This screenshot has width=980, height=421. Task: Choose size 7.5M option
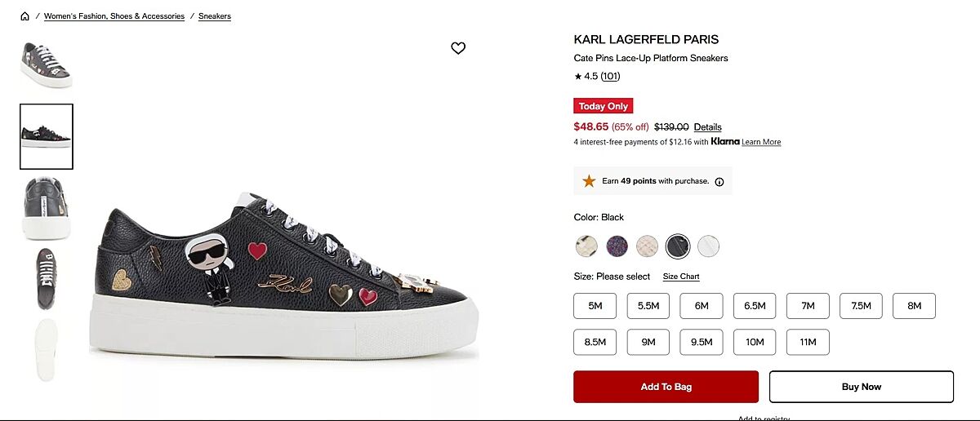point(861,306)
